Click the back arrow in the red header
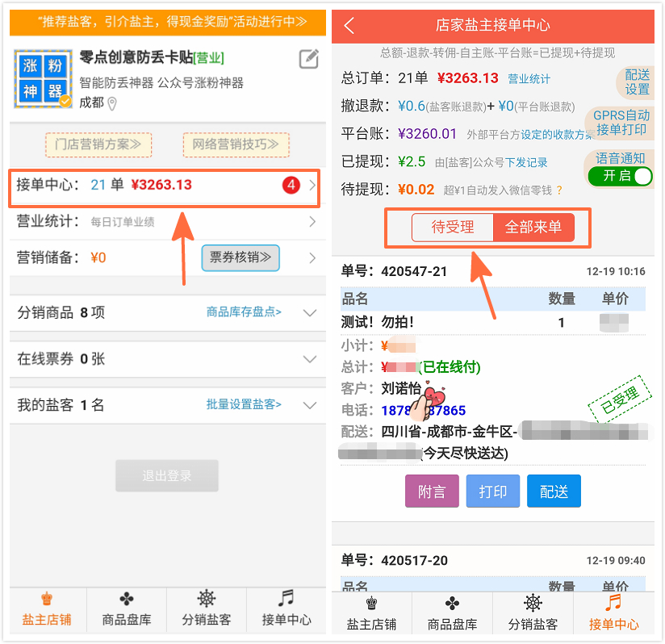Image resolution: width=665 pixels, height=644 pixels. [x=349, y=26]
